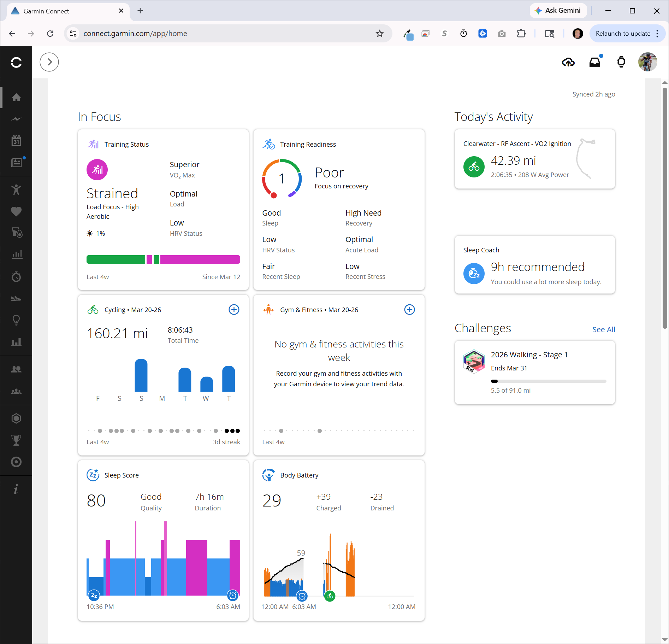Add to the Cycling card with the plus
The height and width of the screenshot is (644, 669).
point(234,310)
